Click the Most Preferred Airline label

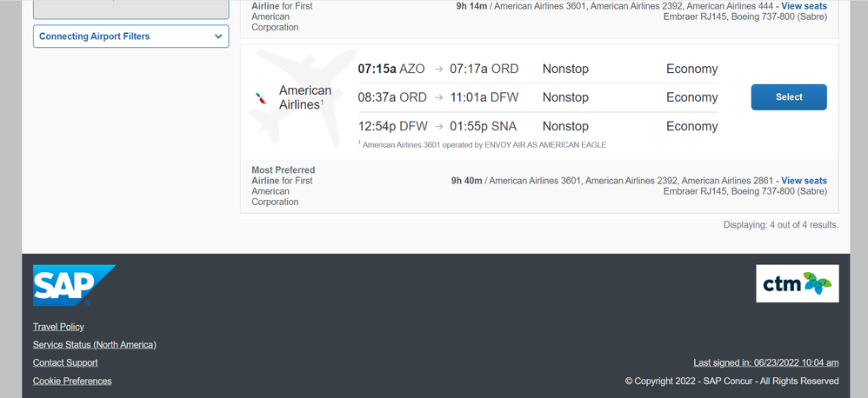[x=283, y=176]
